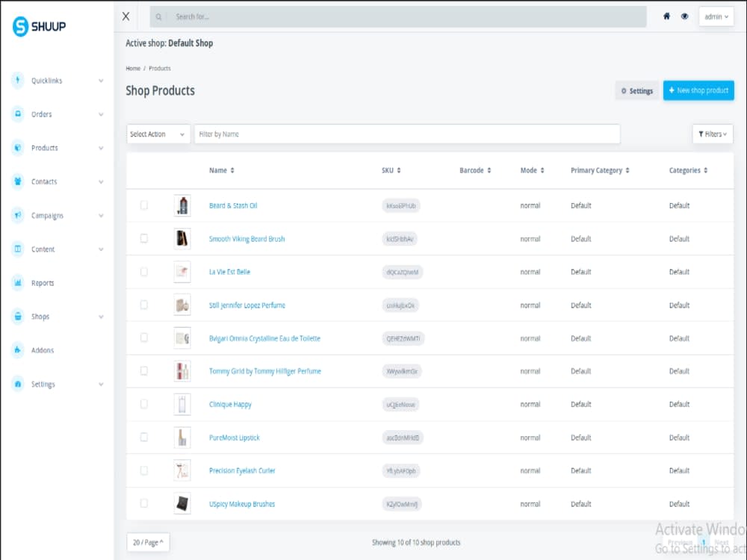747x560 pixels.
Task: Click the New shop product button
Action: pos(698,90)
